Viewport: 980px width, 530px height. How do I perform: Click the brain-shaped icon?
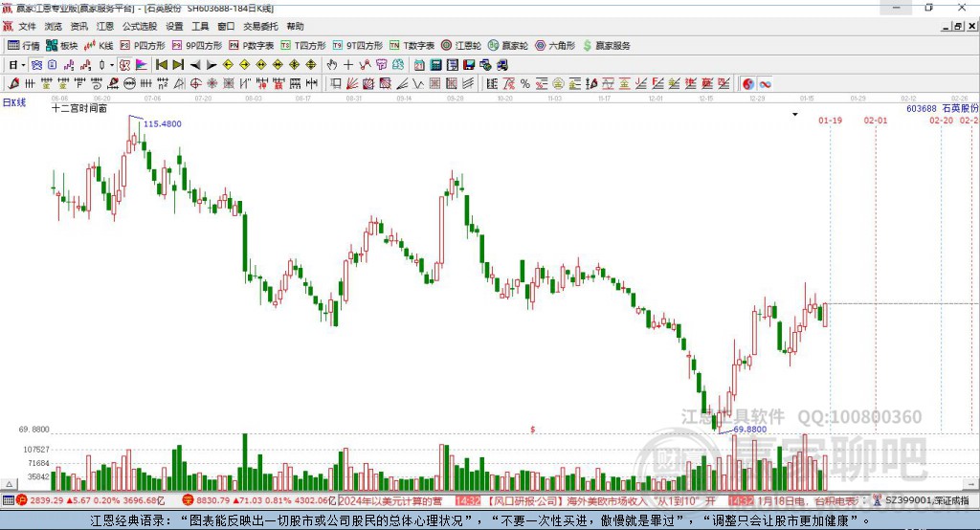tap(398, 65)
